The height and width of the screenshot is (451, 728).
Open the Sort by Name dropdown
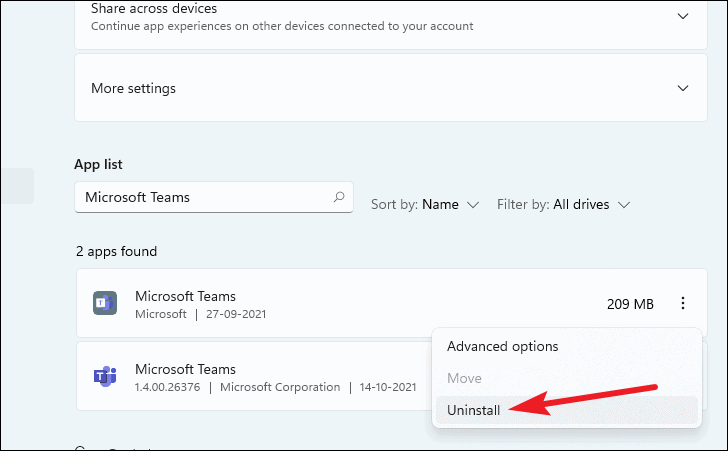point(425,204)
